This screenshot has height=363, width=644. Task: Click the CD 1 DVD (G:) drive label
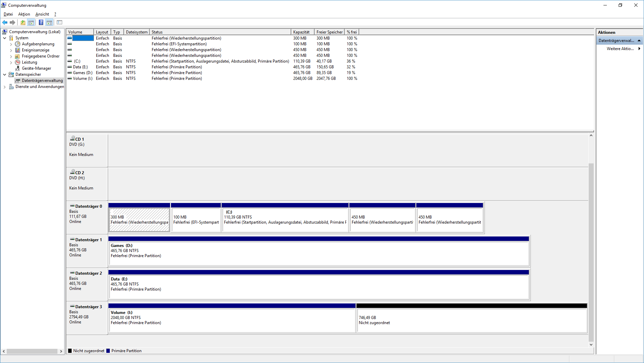click(x=87, y=151)
